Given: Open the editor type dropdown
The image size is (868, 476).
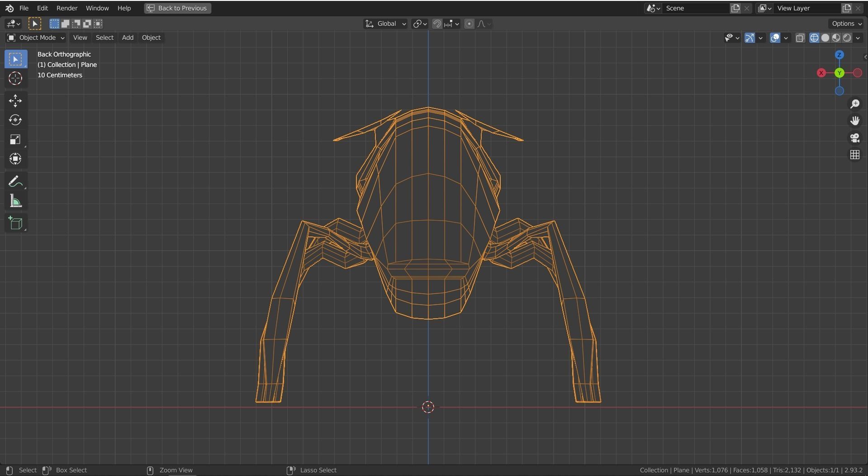Looking at the screenshot, I should [x=14, y=24].
